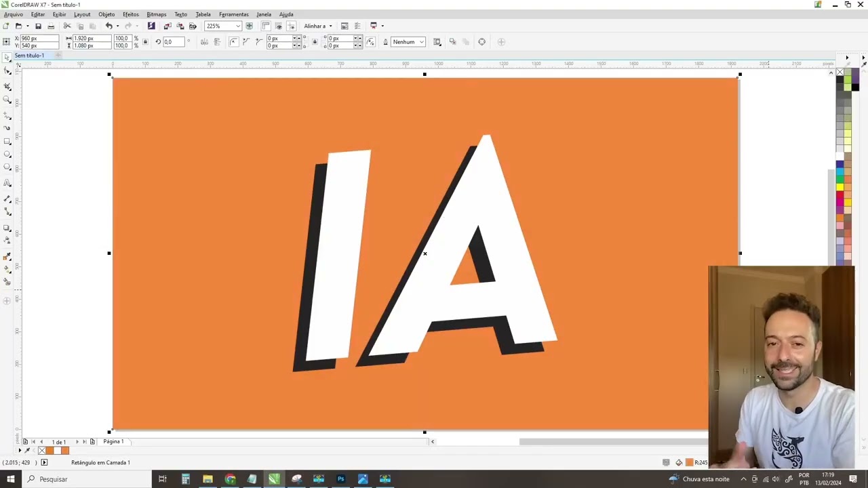868x488 pixels.
Task: Select the Shape edit tool
Action: pos(7,70)
